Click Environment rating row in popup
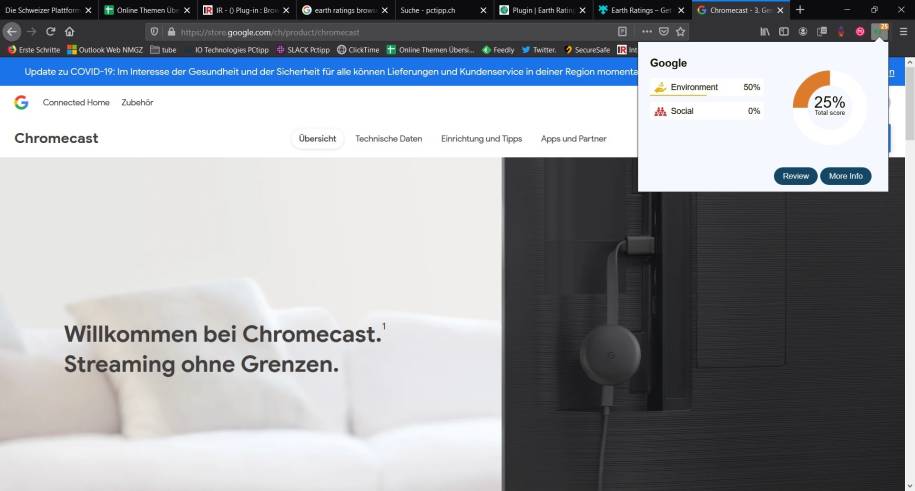Image resolution: width=915 pixels, height=491 pixels. point(707,87)
